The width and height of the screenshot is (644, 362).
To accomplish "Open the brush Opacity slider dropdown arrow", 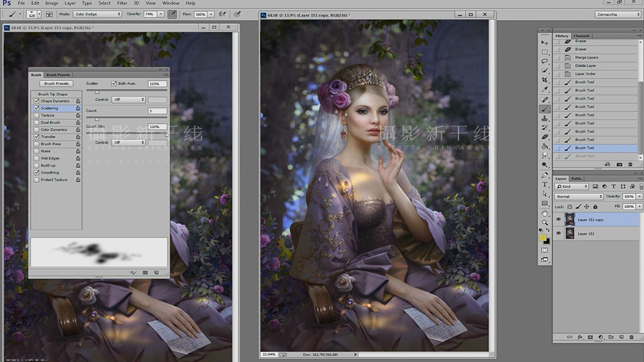I will pos(160,14).
